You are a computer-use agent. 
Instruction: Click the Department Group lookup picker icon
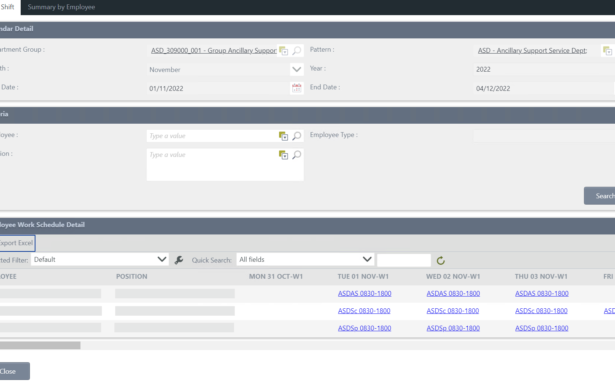click(x=284, y=51)
